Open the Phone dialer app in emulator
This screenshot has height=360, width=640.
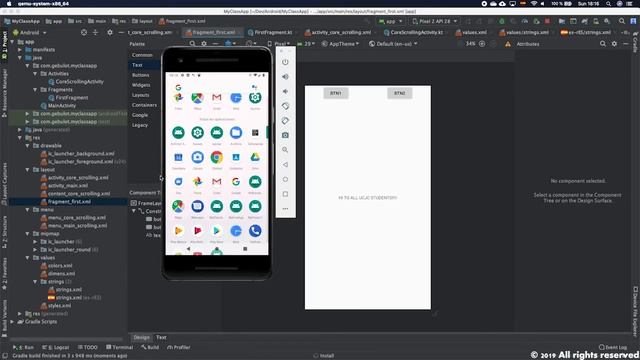click(255, 231)
